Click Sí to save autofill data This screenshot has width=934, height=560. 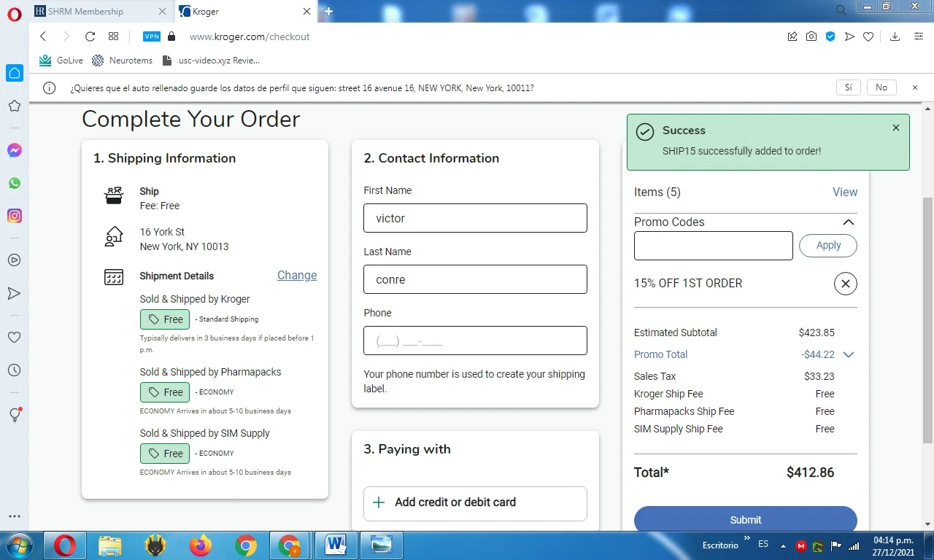pyautogui.click(x=849, y=87)
